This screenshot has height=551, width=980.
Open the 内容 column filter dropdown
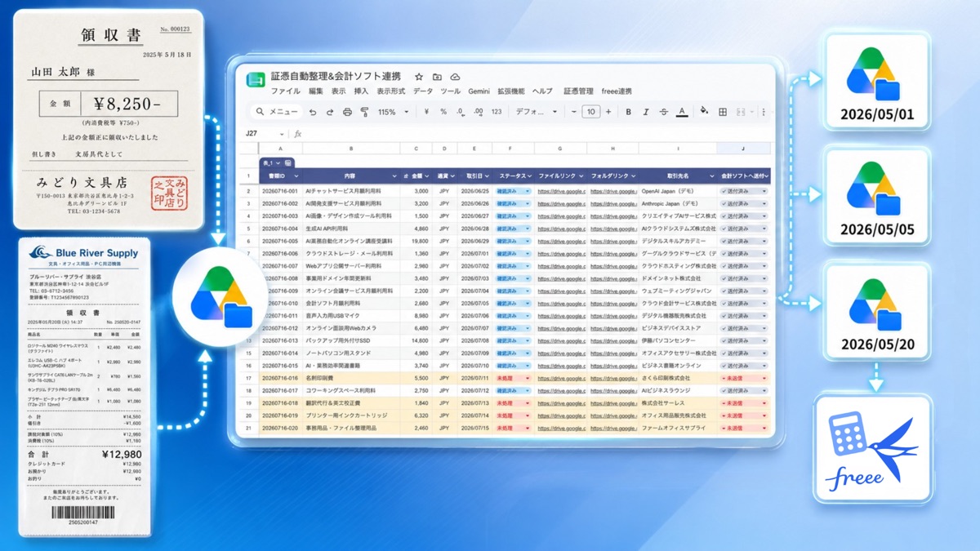point(394,176)
